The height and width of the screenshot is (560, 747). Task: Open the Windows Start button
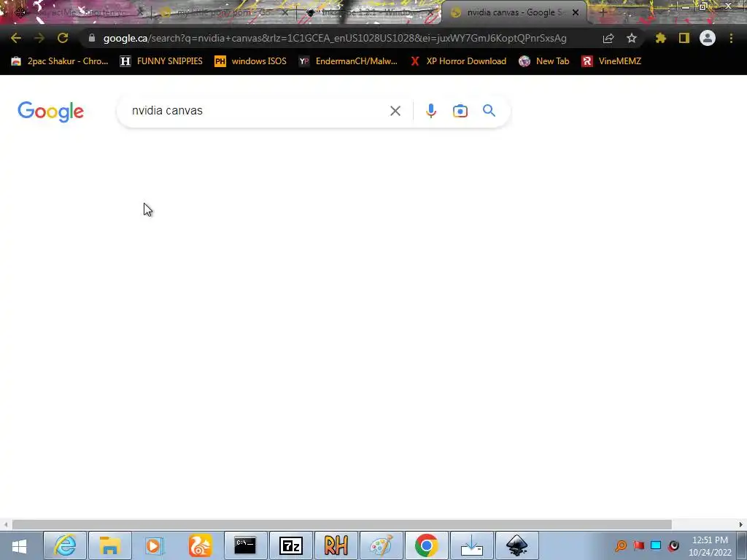coord(20,545)
